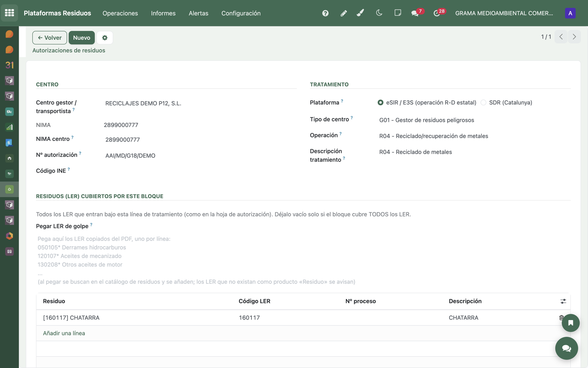Viewport: 588px width, 368px height.
Task: Open activities clock icon with 28 badge
Action: pyautogui.click(x=437, y=13)
